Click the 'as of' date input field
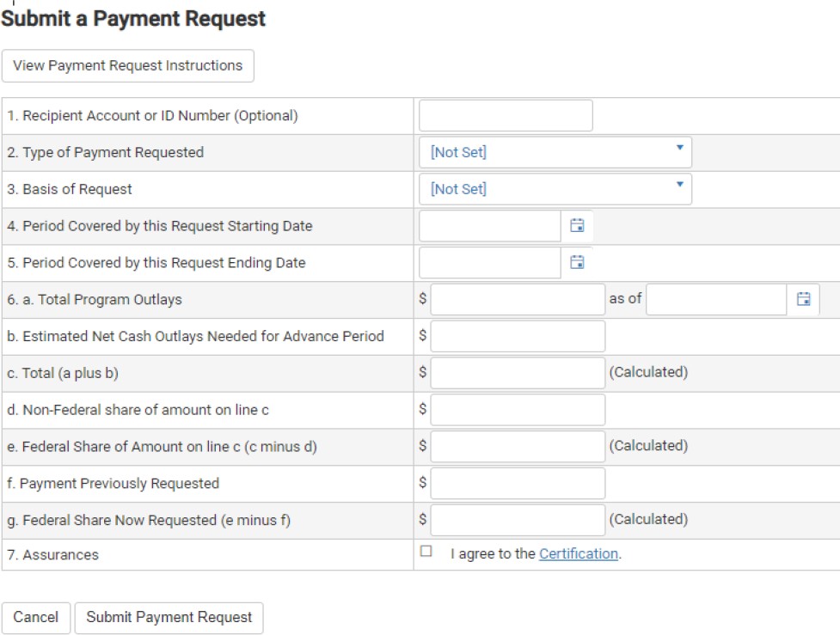 (716, 299)
